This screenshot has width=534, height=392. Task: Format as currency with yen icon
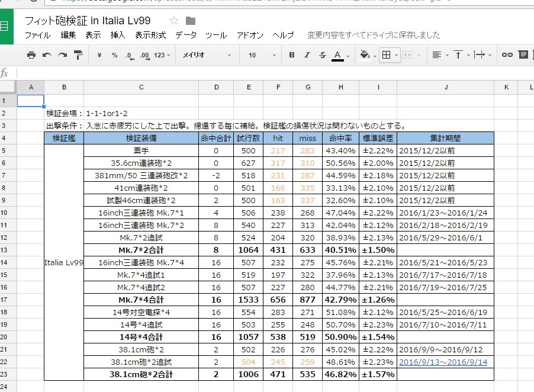click(x=99, y=55)
